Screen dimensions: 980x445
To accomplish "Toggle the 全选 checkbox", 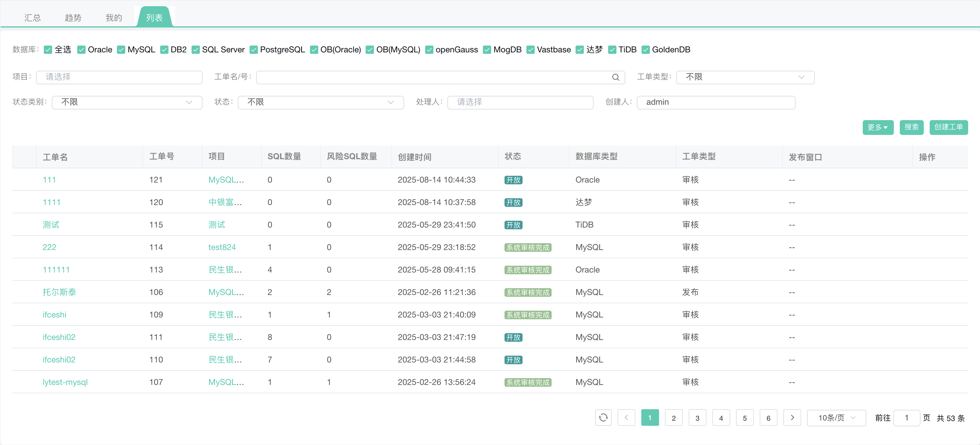I will pos(48,50).
